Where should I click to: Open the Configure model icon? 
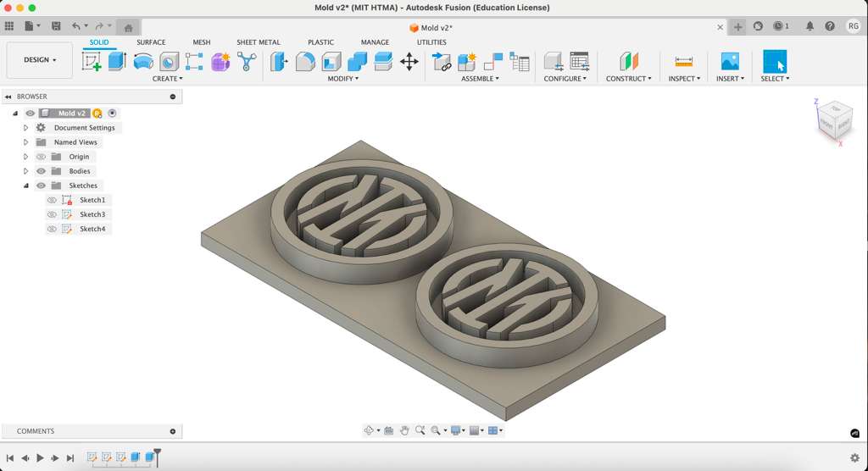tap(553, 62)
